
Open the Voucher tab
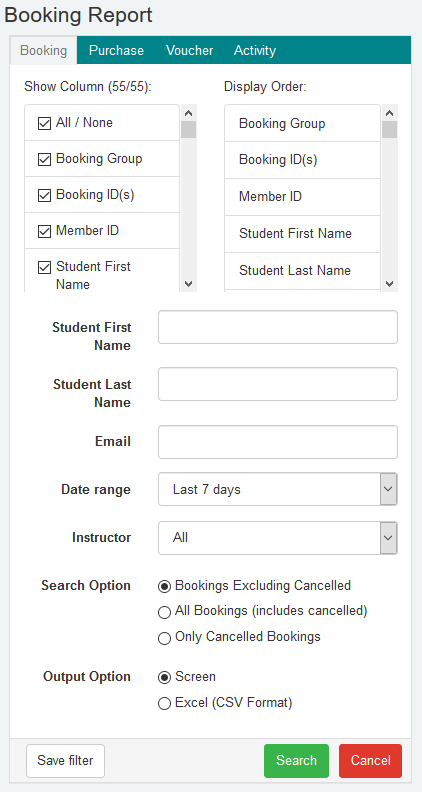190,51
